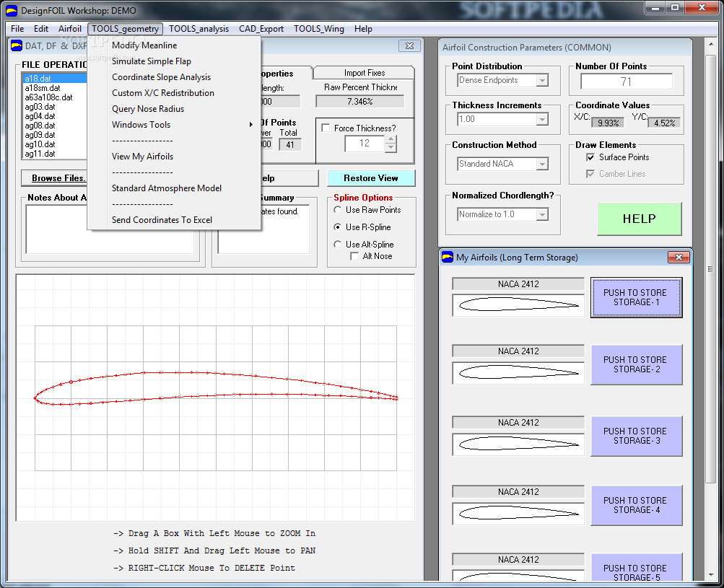
Task: Open the TOOLS_analysis menu
Action: (199, 29)
